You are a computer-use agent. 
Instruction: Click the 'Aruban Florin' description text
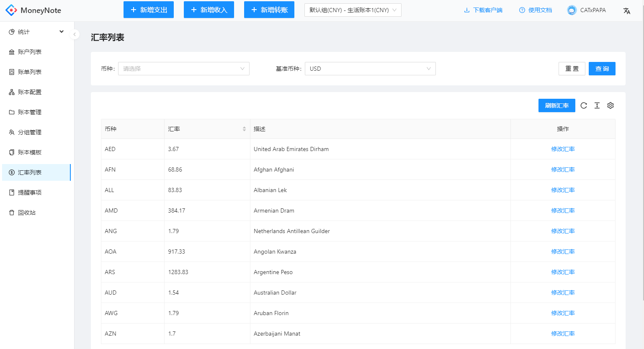pyautogui.click(x=271, y=313)
